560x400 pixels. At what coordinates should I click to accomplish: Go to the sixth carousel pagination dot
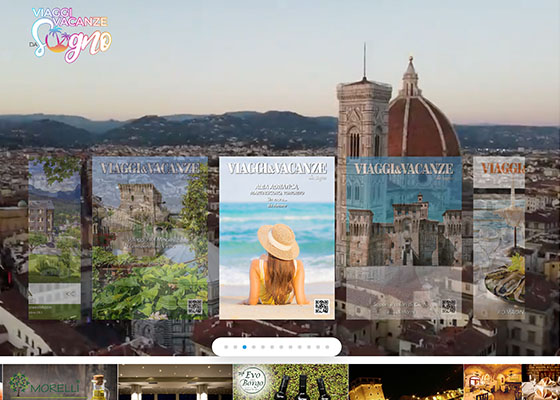(272, 347)
